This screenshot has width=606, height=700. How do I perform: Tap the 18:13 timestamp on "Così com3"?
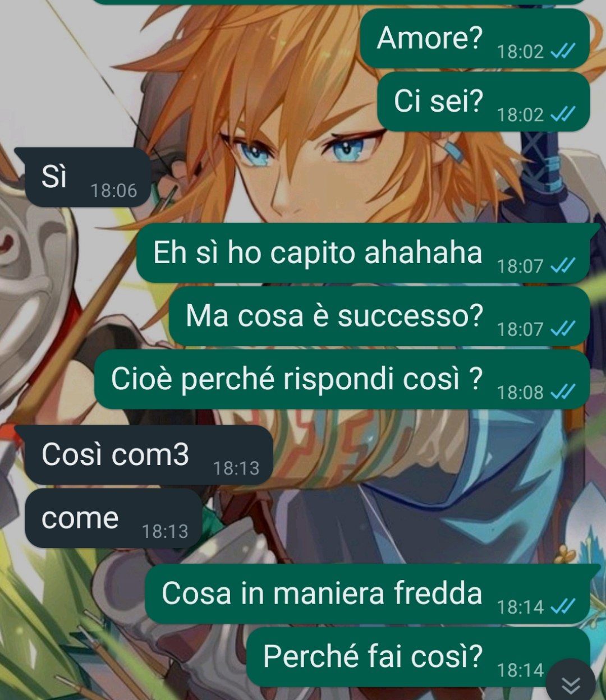(x=236, y=468)
